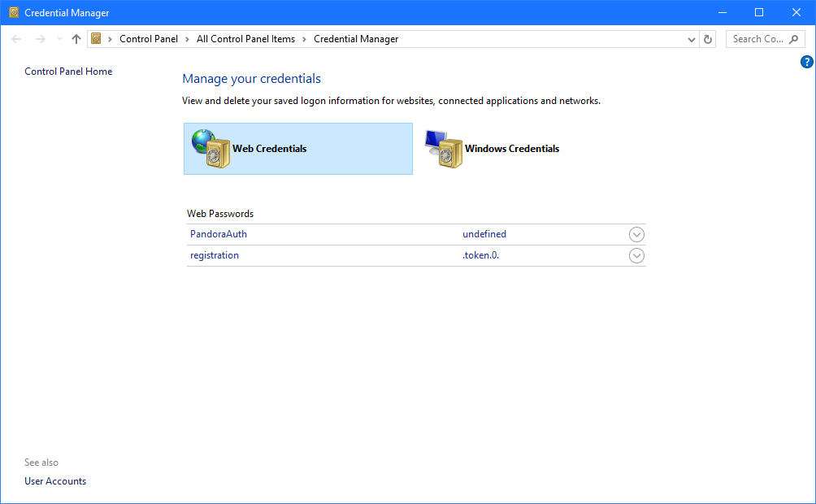Expand chevron after All Control Panel Items
Viewport: 816px width, 504px height.
click(305, 40)
